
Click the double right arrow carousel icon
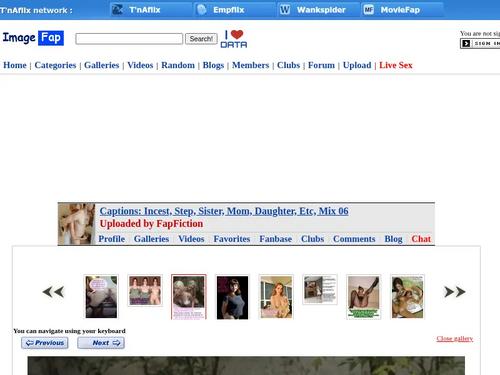(x=455, y=292)
